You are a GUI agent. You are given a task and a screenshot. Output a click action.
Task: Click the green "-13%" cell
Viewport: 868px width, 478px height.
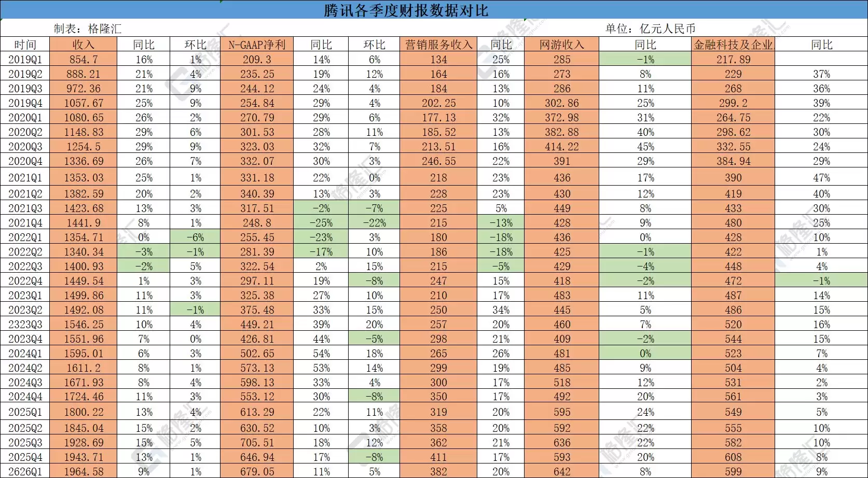pyautogui.click(x=501, y=223)
